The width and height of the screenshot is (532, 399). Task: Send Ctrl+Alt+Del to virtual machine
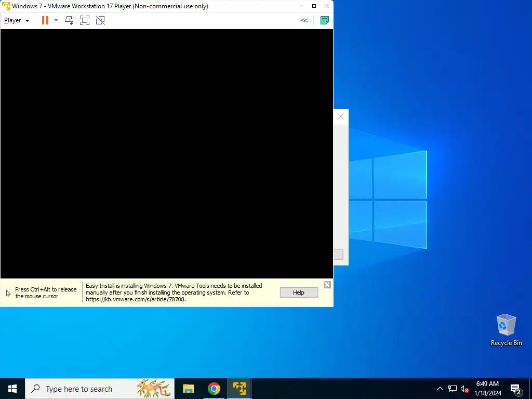click(69, 20)
